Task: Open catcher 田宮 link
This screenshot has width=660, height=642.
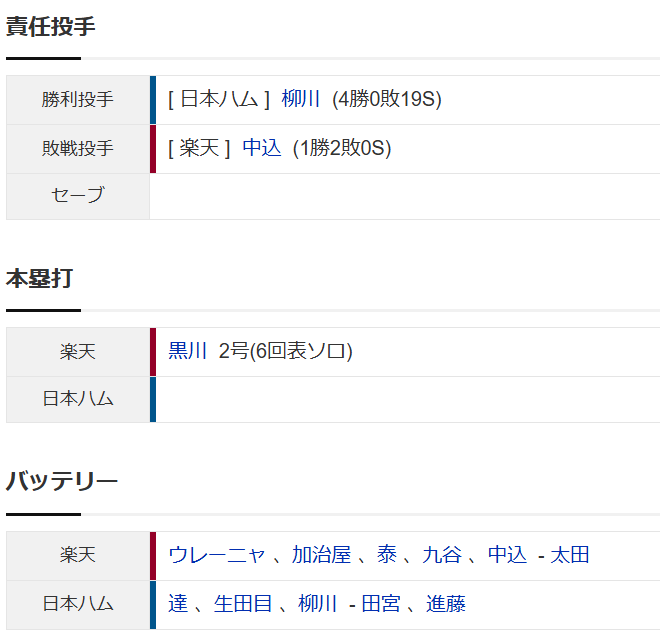Action: point(381,604)
